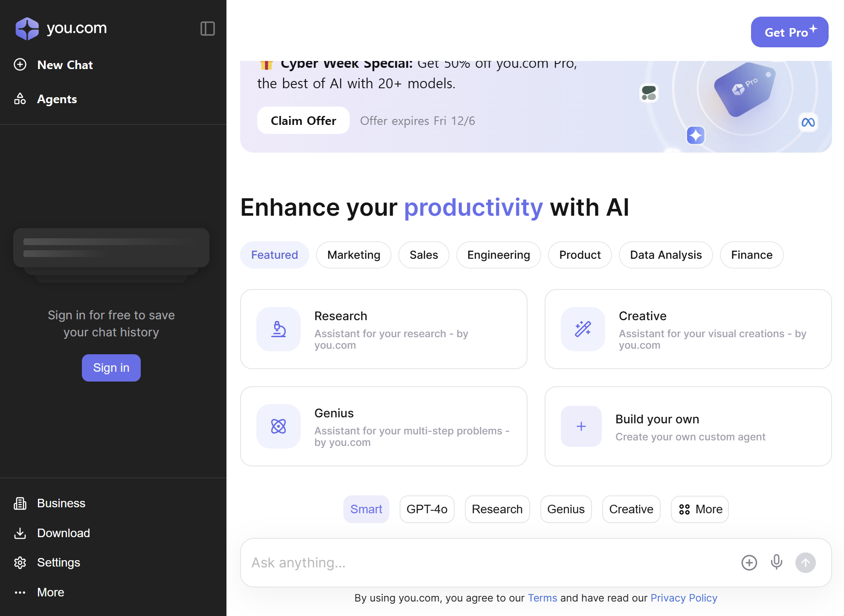The height and width of the screenshot is (616, 844).
Task: Open Settings in sidebar
Action: click(x=58, y=563)
